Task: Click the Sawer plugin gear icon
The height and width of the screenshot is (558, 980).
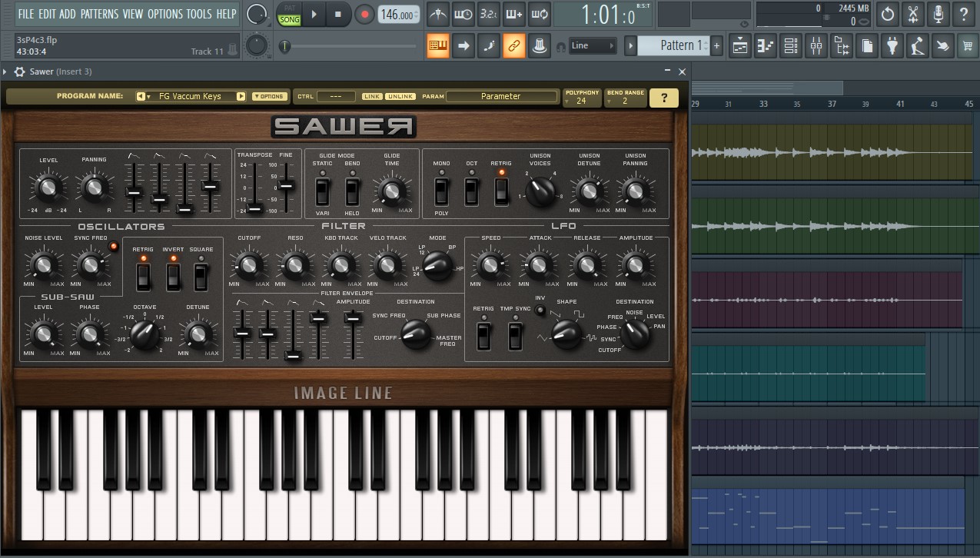Action: (19, 71)
